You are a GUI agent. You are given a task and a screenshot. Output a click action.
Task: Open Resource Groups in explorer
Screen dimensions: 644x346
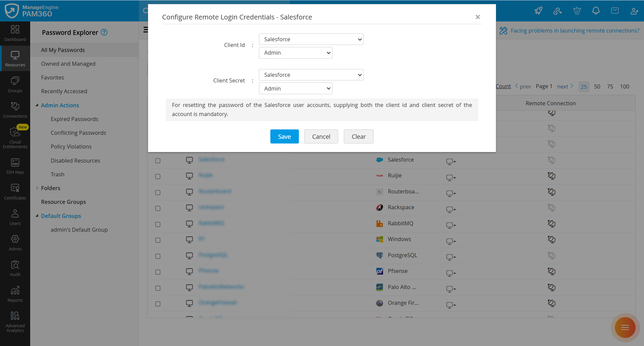click(x=63, y=202)
